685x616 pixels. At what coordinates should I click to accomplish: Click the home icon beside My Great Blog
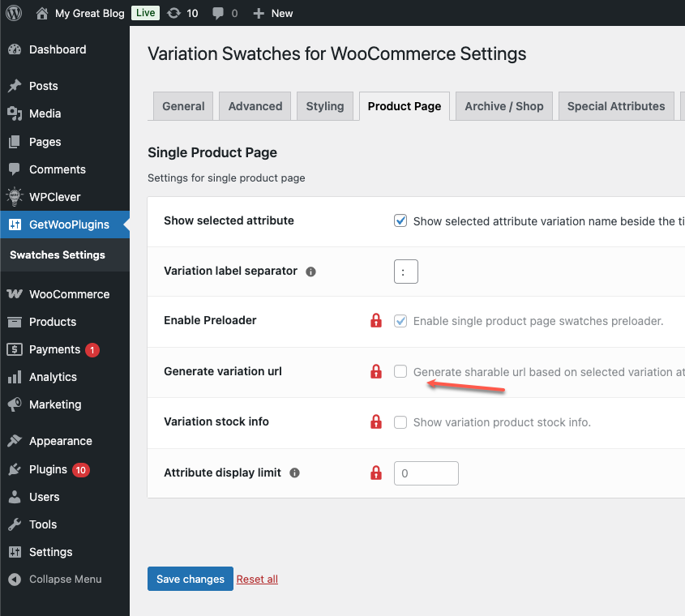coord(42,13)
